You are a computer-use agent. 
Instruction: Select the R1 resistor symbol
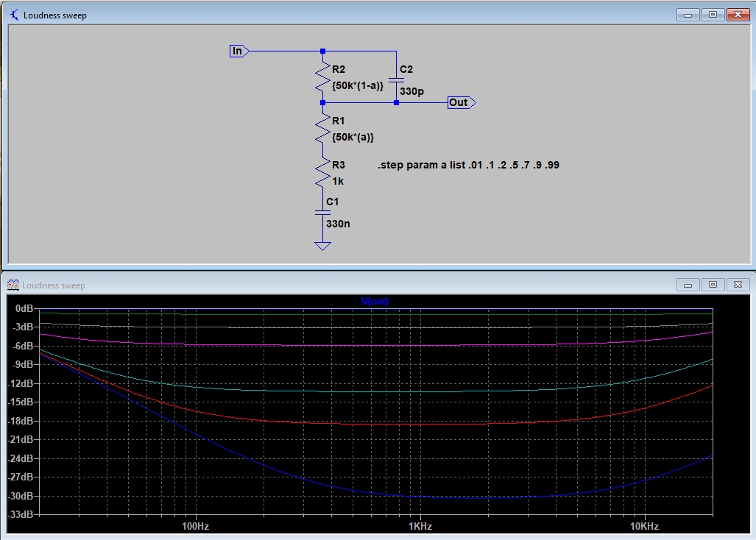[322, 128]
